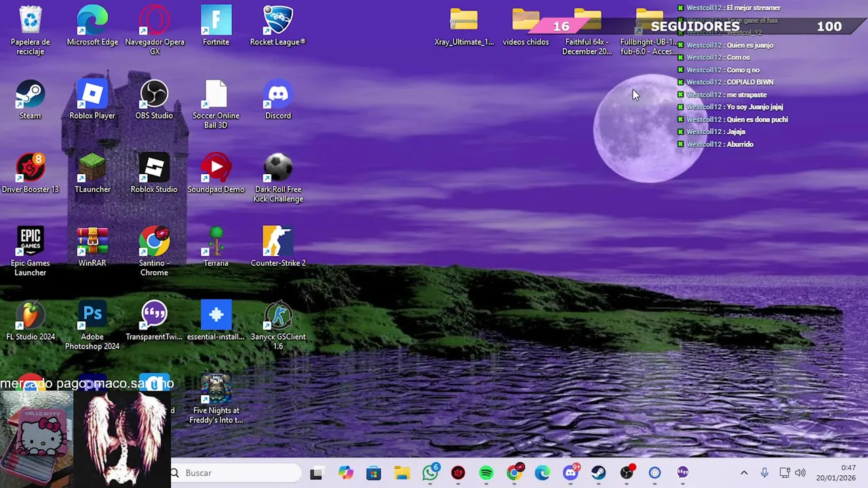Launch FL Studio 2024 desktop icon
This screenshot has width=868, height=488.
point(31,321)
